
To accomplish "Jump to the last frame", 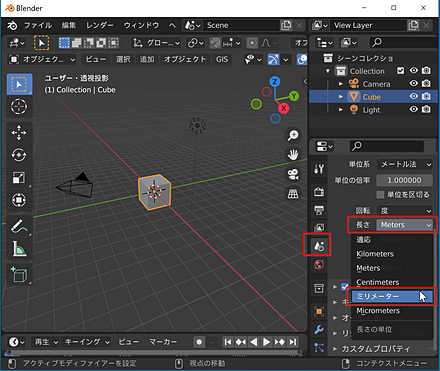I will pyautogui.click(x=293, y=342).
